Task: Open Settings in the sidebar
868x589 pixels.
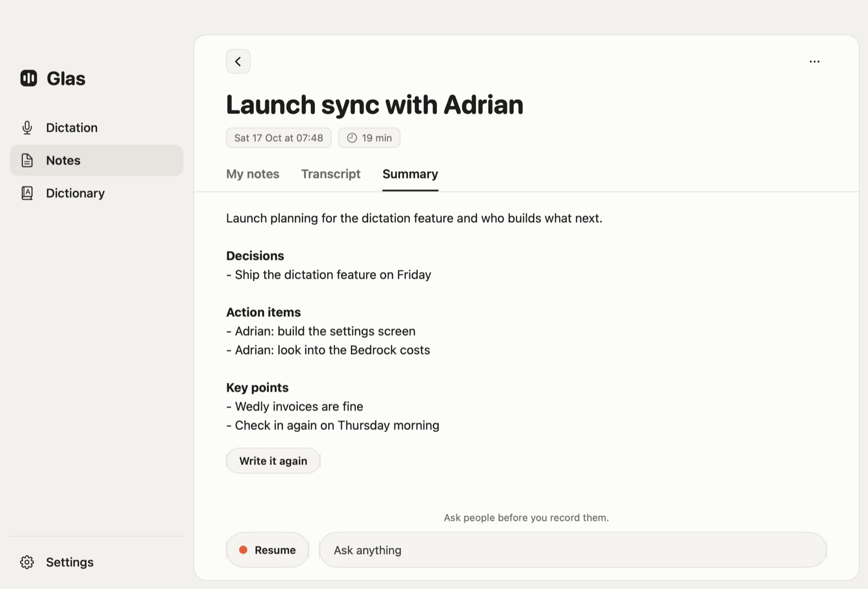Action: pyautogui.click(x=97, y=562)
